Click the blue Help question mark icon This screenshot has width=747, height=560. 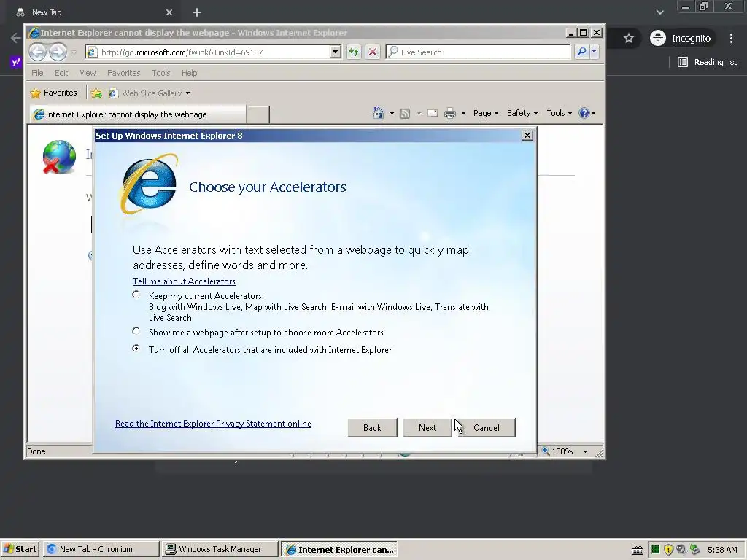point(584,113)
